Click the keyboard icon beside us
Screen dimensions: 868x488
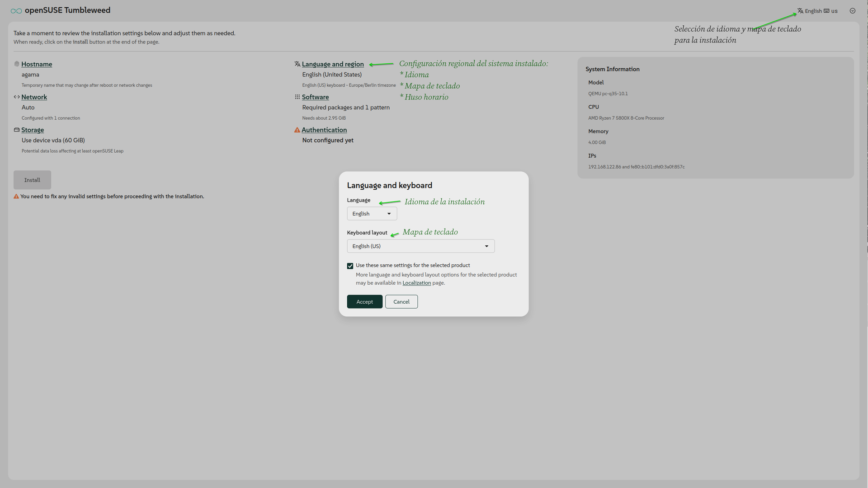826,11
